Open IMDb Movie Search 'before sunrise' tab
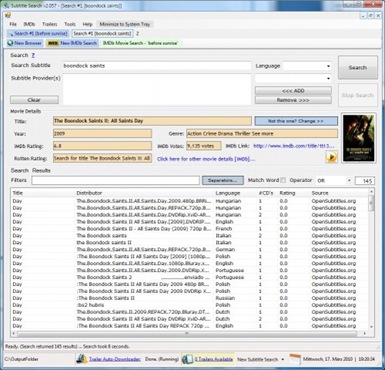The height and width of the screenshot is (370, 385). [140, 43]
